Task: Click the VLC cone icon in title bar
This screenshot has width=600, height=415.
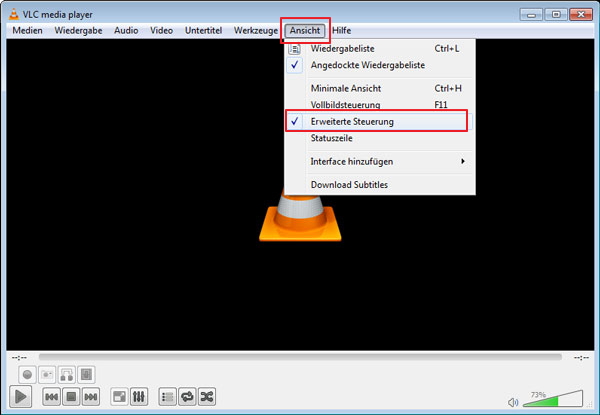Action: tap(14, 15)
